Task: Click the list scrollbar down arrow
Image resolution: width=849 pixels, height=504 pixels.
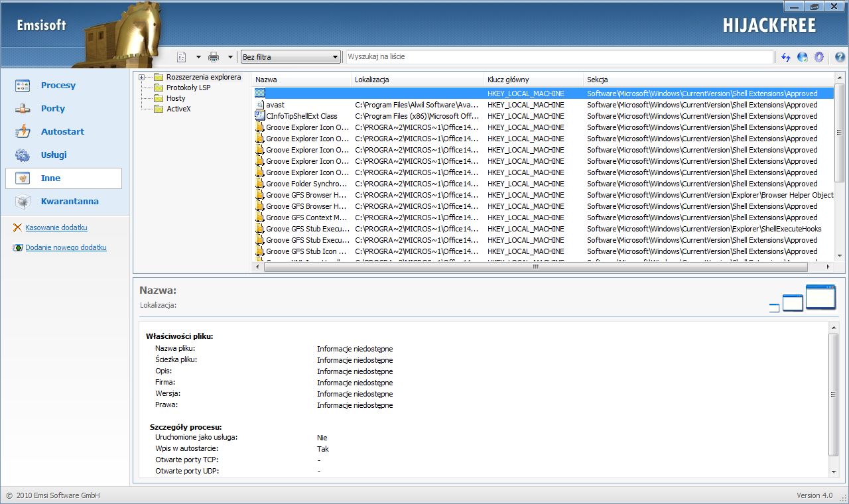Action: 840,256
